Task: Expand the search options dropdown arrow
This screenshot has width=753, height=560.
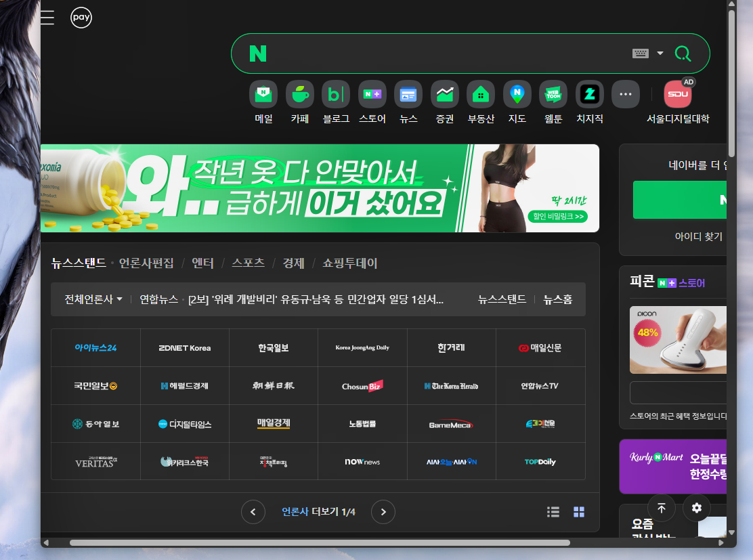Action: pyautogui.click(x=660, y=53)
